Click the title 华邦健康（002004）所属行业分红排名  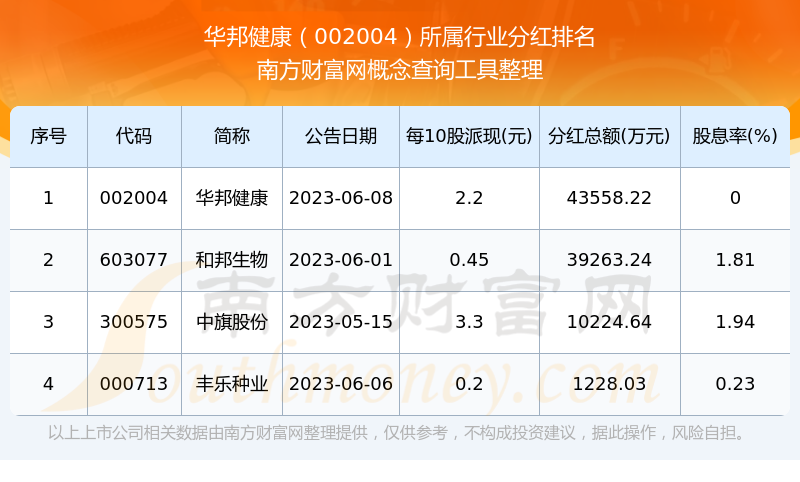click(x=399, y=37)
